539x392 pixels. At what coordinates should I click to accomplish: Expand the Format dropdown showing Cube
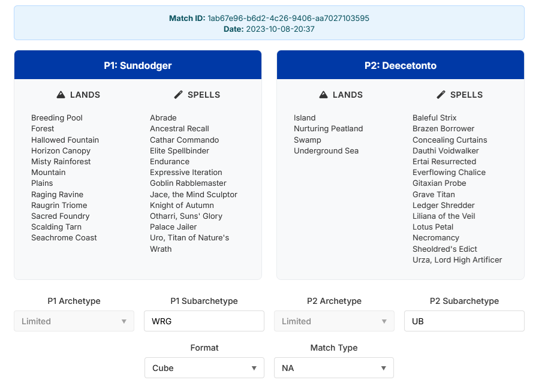(204, 368)
